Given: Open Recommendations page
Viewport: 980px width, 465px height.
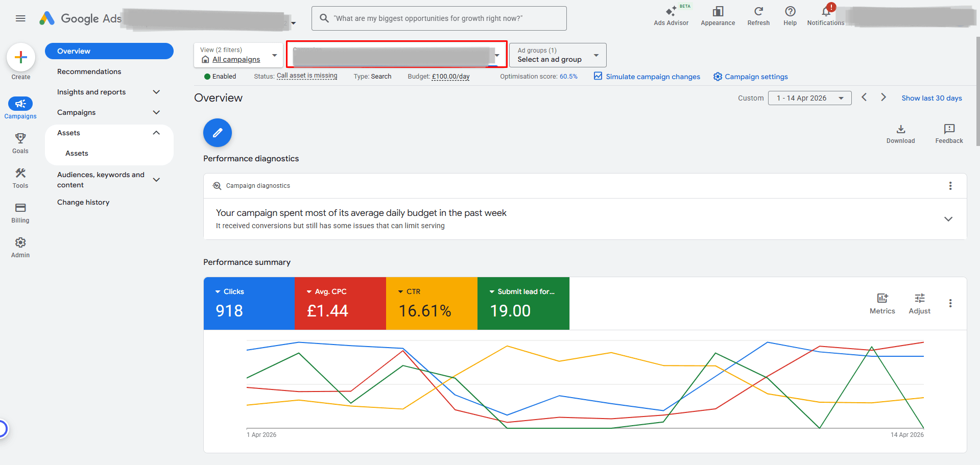Looking at the screenshot, I should pyautogui.click(x=89, y=71).
